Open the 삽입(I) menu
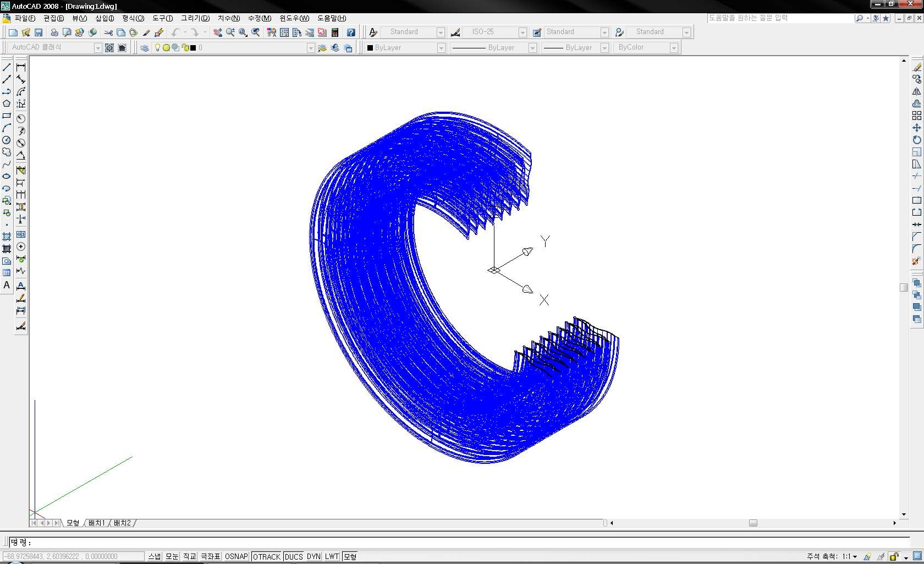Viewport: 924px width, 564px height. pos(105,18)
